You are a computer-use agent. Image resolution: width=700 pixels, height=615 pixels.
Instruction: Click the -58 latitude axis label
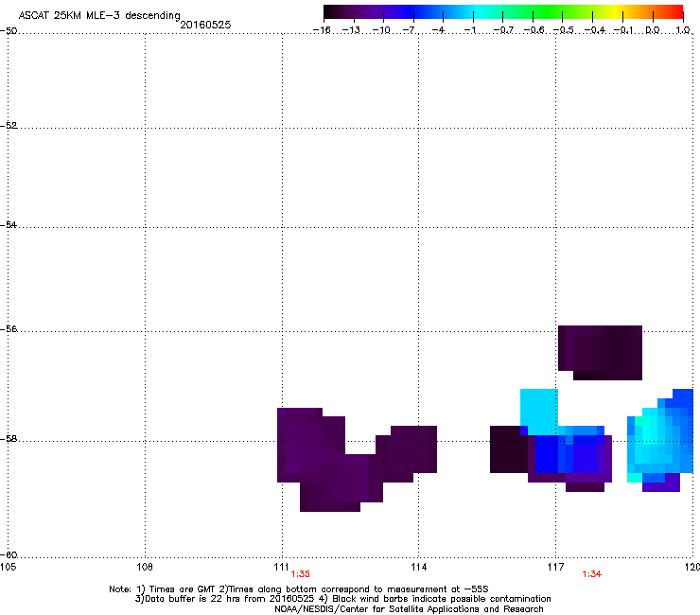tap(9, 439)
